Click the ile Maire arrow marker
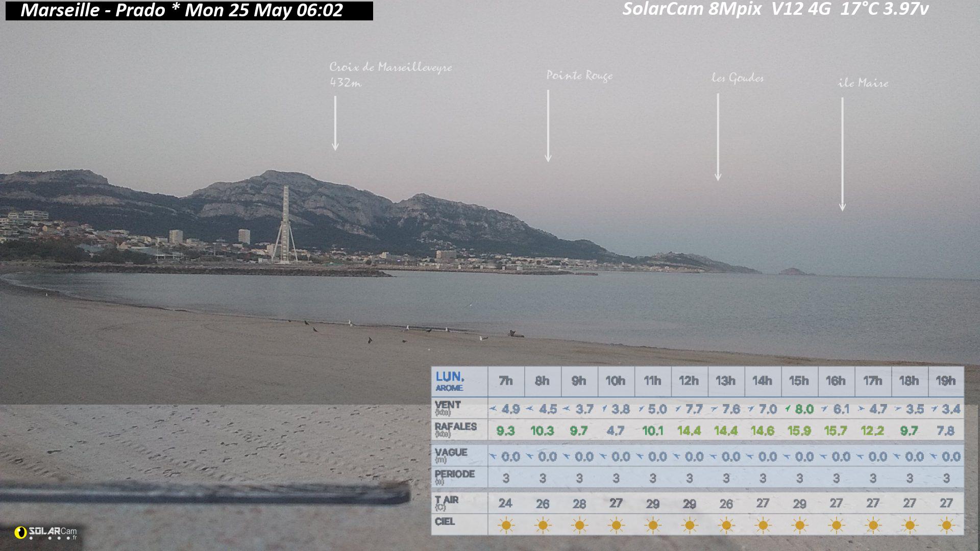The height and width of the screenshot is (551, 980). tap(842, 154)
